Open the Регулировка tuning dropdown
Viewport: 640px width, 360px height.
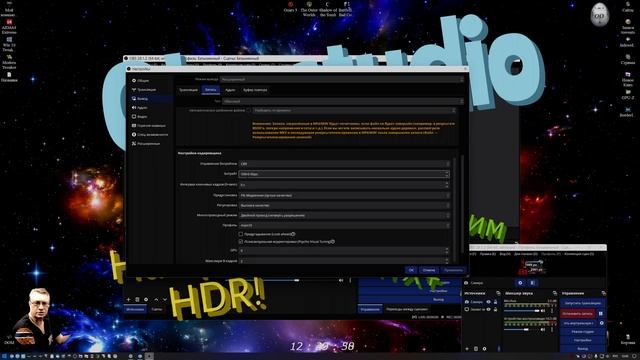(344, 205)
